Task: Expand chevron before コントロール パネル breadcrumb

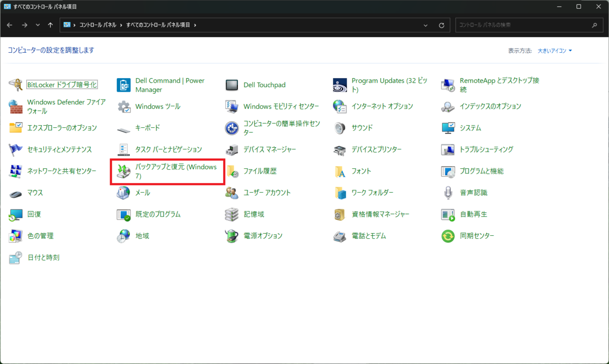Action: (75, 25)
